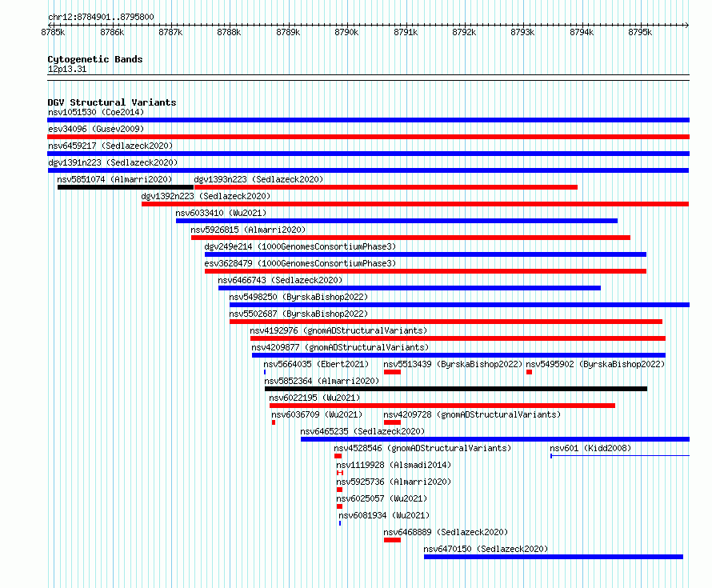Screen dimensions: 712x588
Task: Select the nsv6036709 (Wu2021) label
Action: (317, 414)
